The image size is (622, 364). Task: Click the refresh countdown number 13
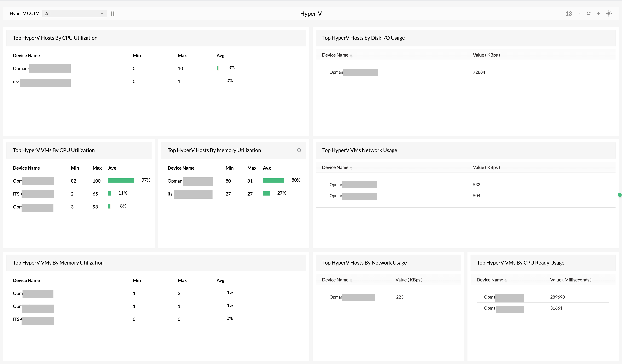569,14
